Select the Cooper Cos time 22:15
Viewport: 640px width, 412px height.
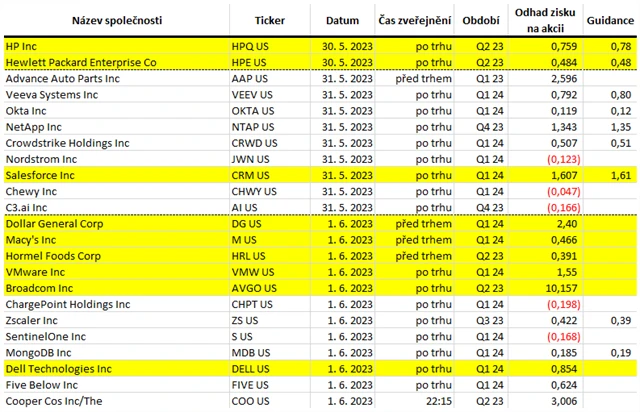click(439, 401)
